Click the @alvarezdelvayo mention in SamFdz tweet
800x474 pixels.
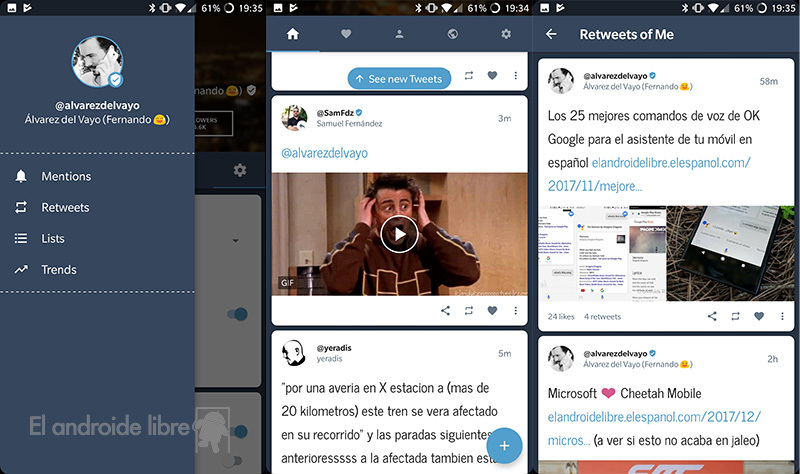pyautogui.click(x=324, y=153)
